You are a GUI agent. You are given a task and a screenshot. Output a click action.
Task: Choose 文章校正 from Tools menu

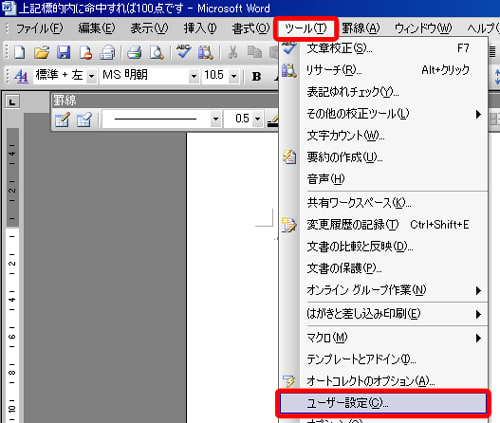[x=383, y=48]
